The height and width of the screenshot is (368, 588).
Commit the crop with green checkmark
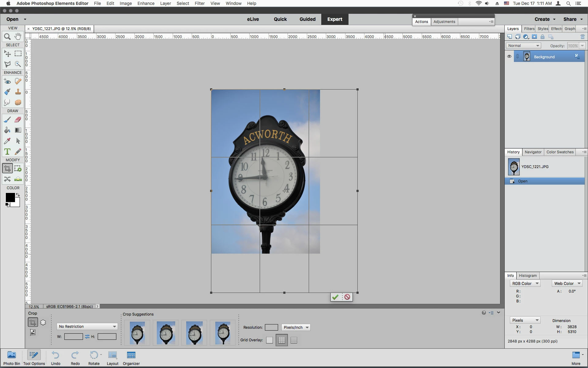(x=335, y=297)
